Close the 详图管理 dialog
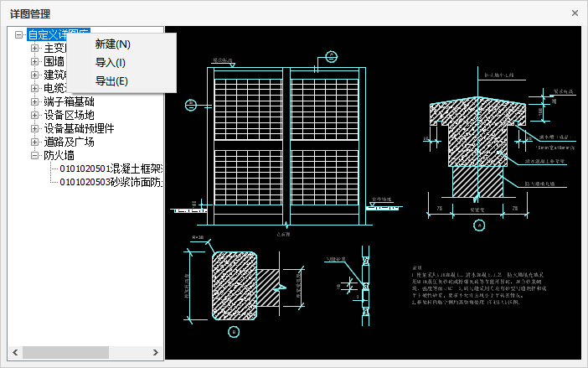The image size is (588, 368). click(x=575, y=13)
